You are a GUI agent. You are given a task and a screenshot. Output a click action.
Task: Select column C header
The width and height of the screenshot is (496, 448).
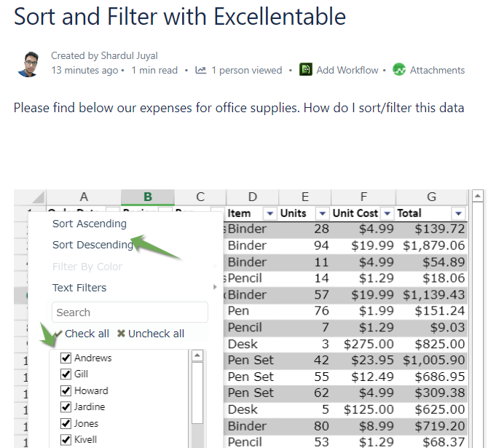coord(200,197)
